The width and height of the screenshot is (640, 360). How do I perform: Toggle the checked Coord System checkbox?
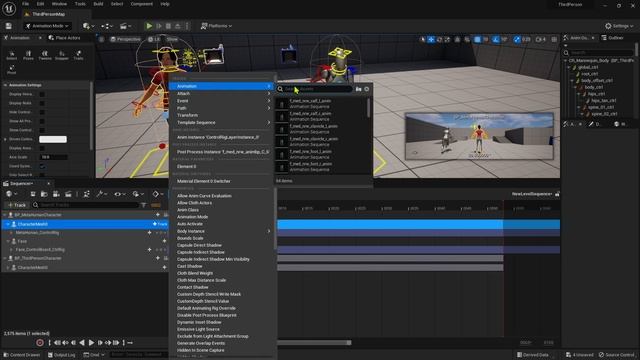click(42, 166)
